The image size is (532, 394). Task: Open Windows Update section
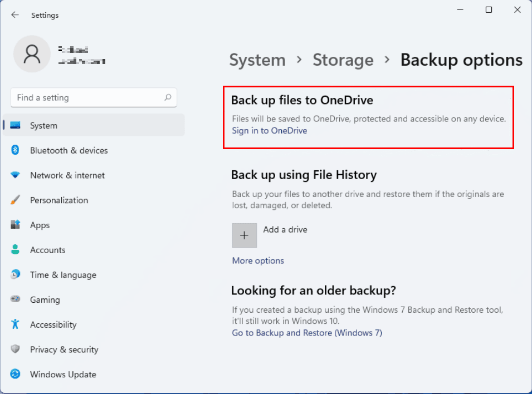(x=63, y=375)
